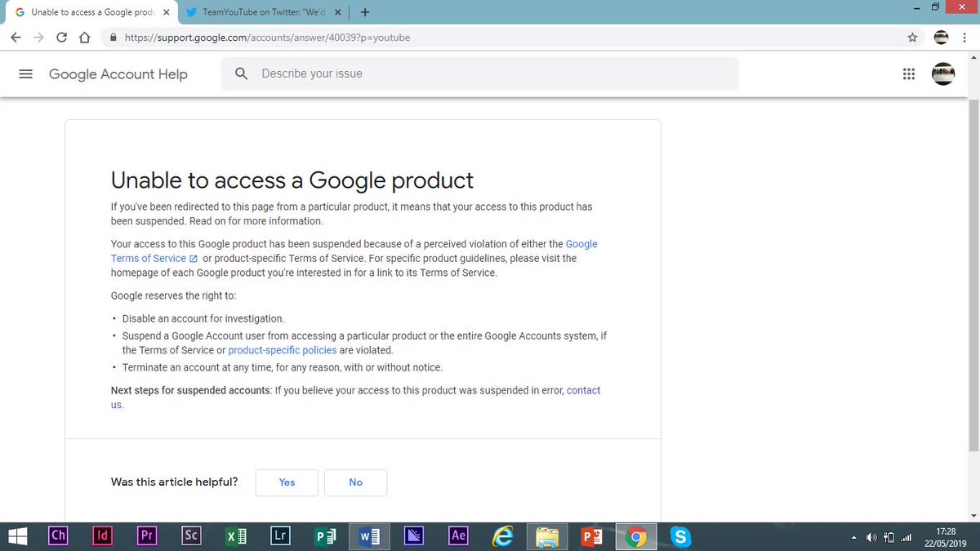Answer Yes to article helpful

[x=287, y=482]
